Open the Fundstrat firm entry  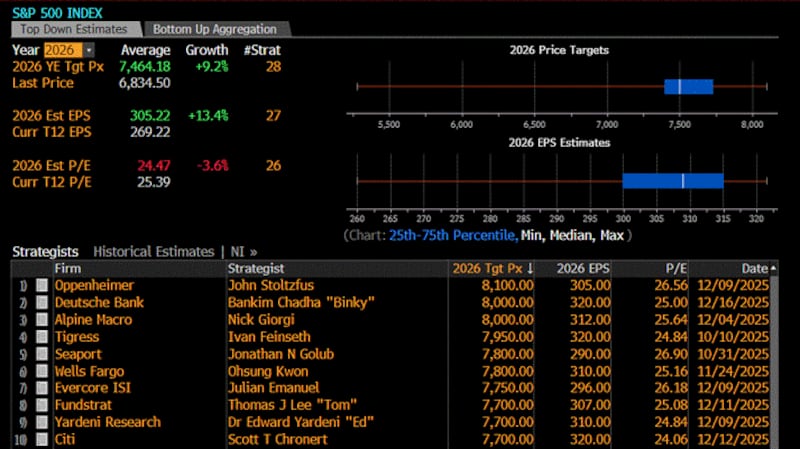click(x=84, y=405)
